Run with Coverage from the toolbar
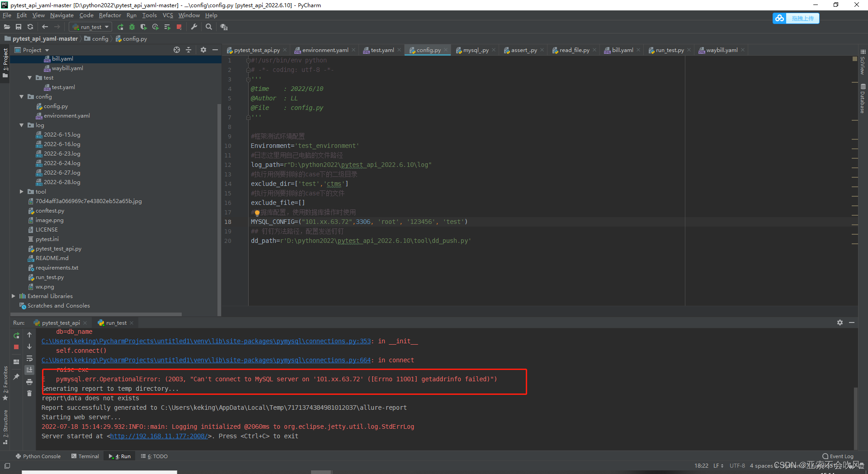 point(144,27)
